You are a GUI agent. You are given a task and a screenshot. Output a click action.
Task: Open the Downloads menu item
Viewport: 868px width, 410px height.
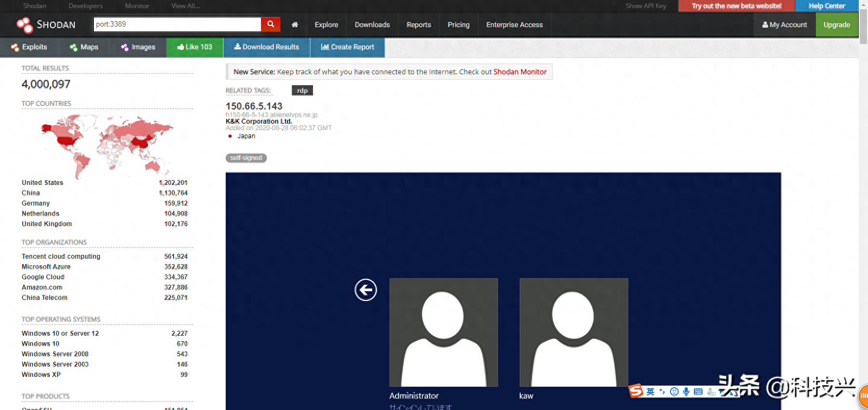tap(372, 25)
